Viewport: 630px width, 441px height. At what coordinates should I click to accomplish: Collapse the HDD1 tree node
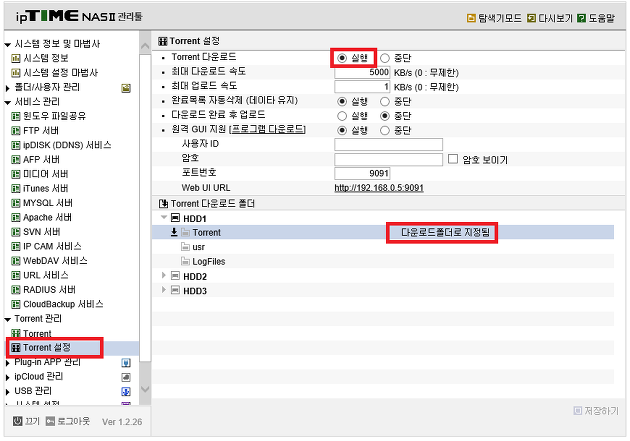coord(164,217)
